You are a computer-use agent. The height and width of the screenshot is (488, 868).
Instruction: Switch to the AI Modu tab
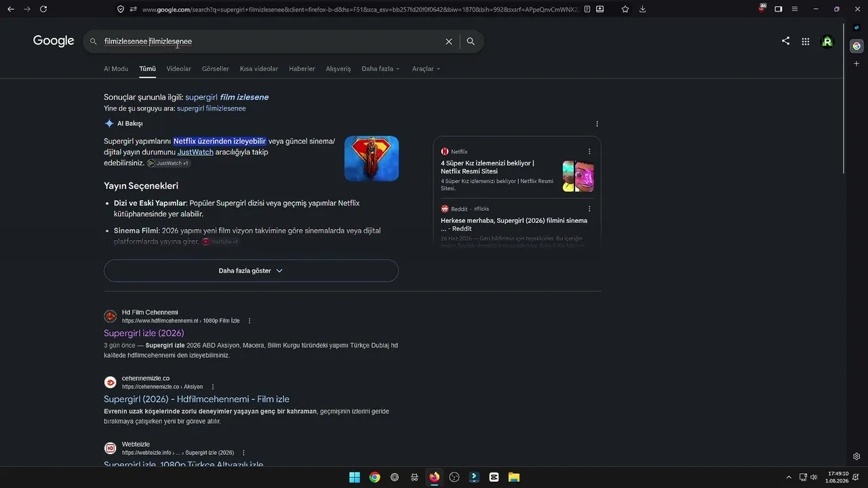click(x=116, y=69)
